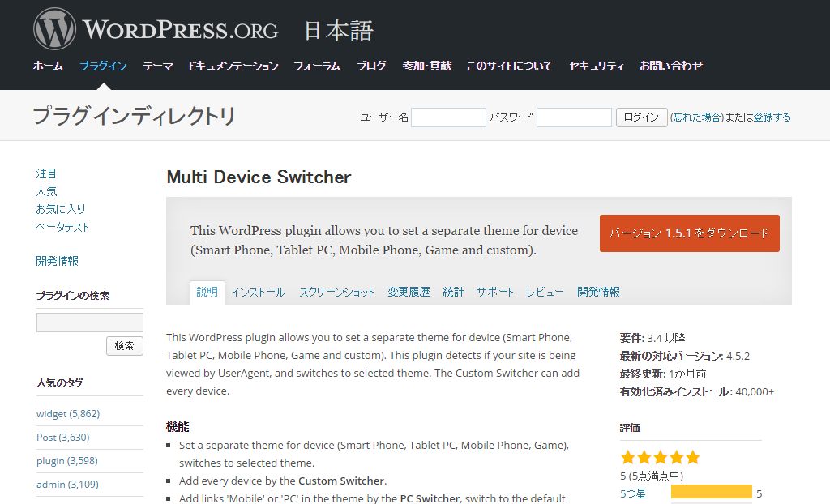Open the 5つ星 reviews link
830x504 pixels.
(x=633, y=494)
